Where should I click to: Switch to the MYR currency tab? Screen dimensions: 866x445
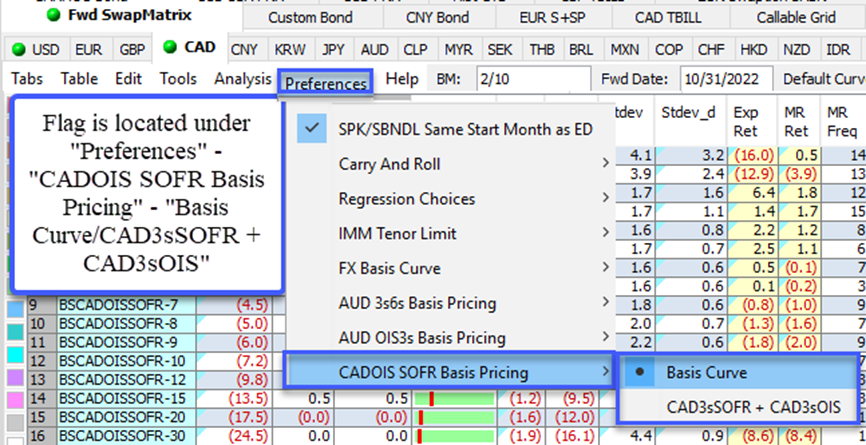click(x=458, y=50)
